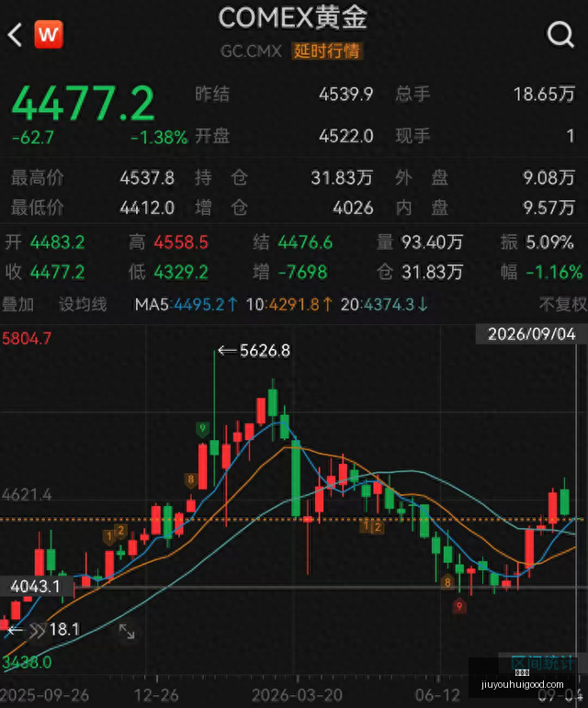Tap the 持仓 31.83万 value

342,178
